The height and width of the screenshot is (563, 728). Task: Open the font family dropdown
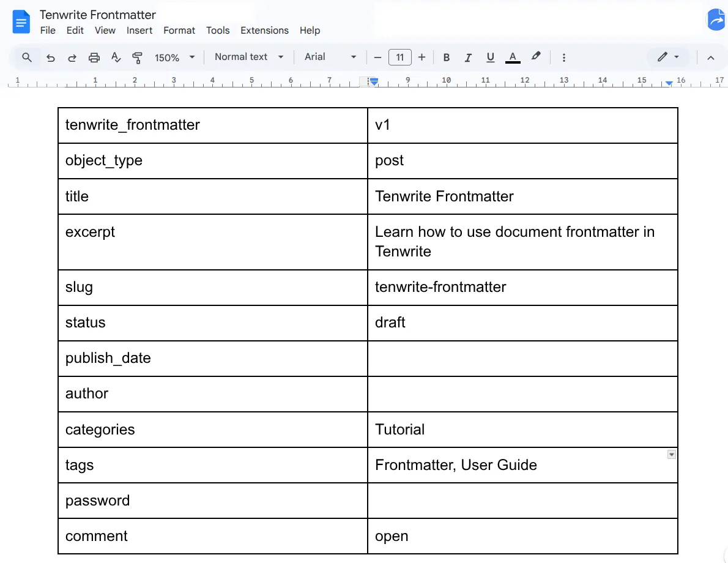point(329,57)
